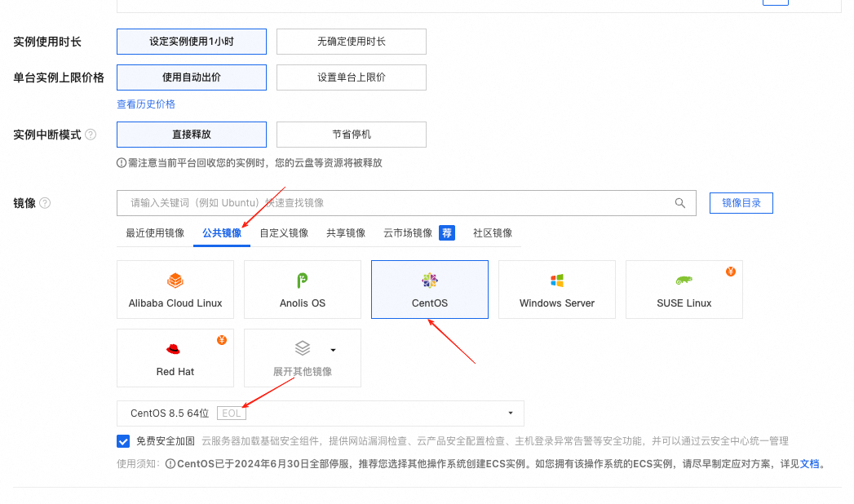Select 节省停机 interruption mode
The image size is (854, 504).
(352, 135)
